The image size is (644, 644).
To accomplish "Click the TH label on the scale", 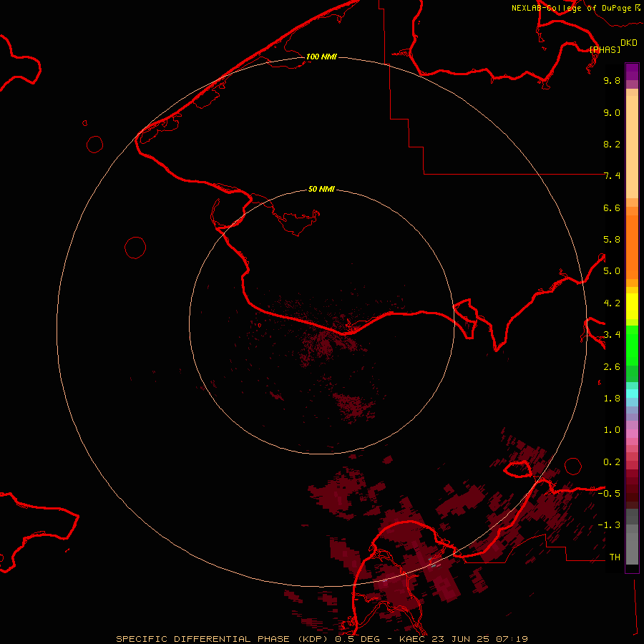I will point(615,557).
